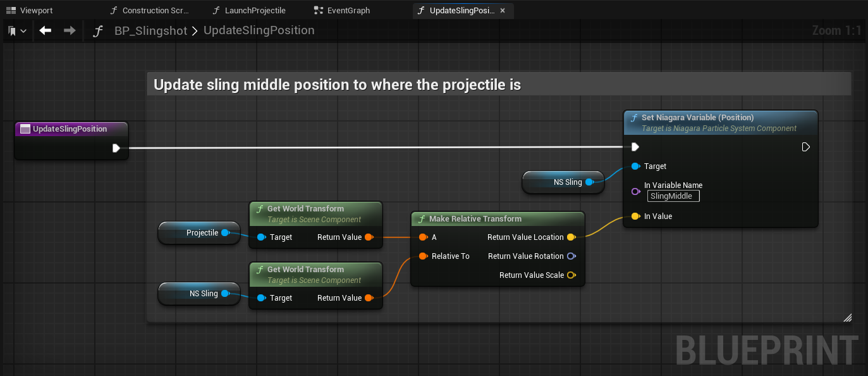Image resolution: width=868 pixels, height=376 pixels.
Task: Click BP_Slingshot in the breadcrumb
Action: pos(150,30)
